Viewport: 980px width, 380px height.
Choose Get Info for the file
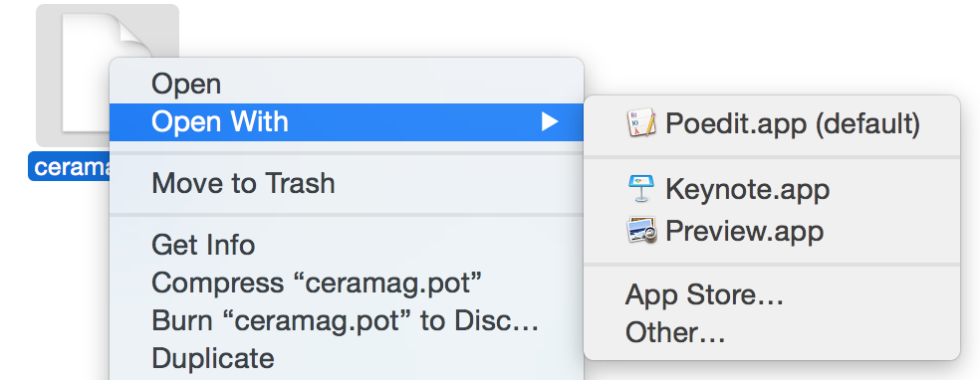point(347,245)
